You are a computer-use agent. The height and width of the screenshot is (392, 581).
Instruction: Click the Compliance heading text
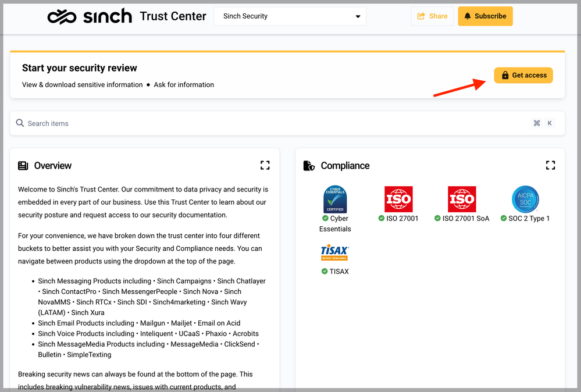[x=345, y=166]
